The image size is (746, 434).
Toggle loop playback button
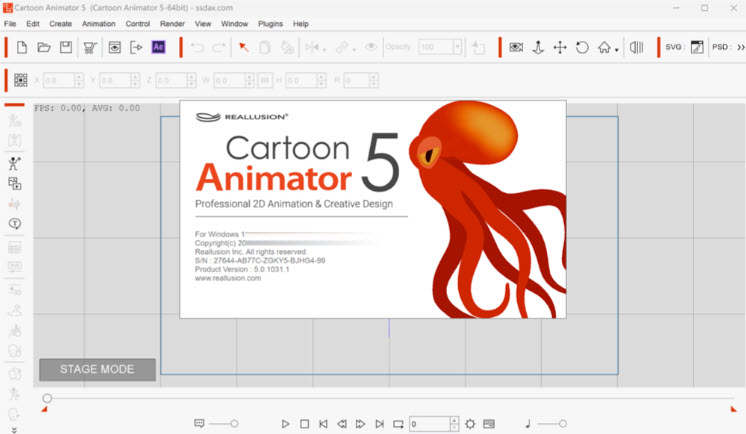point(398,424)
